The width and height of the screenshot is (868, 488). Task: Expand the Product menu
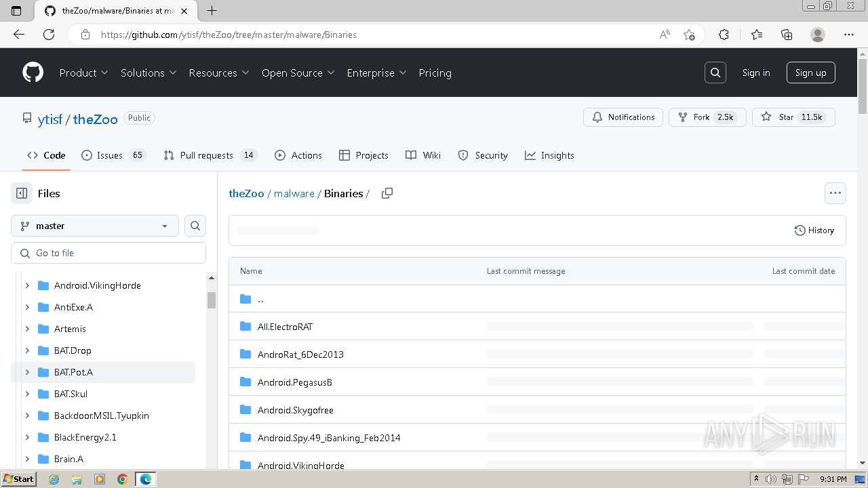(x=83, y=73)
